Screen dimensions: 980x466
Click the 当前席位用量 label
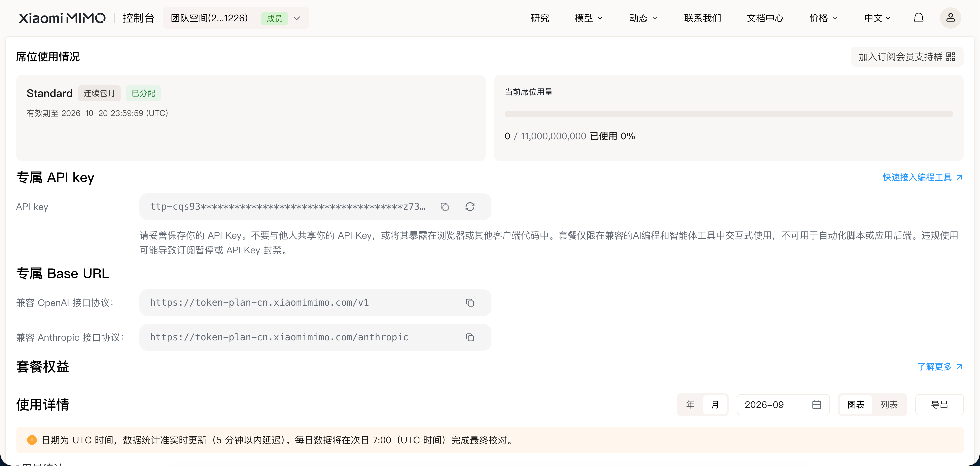click(x=528, y=92)
